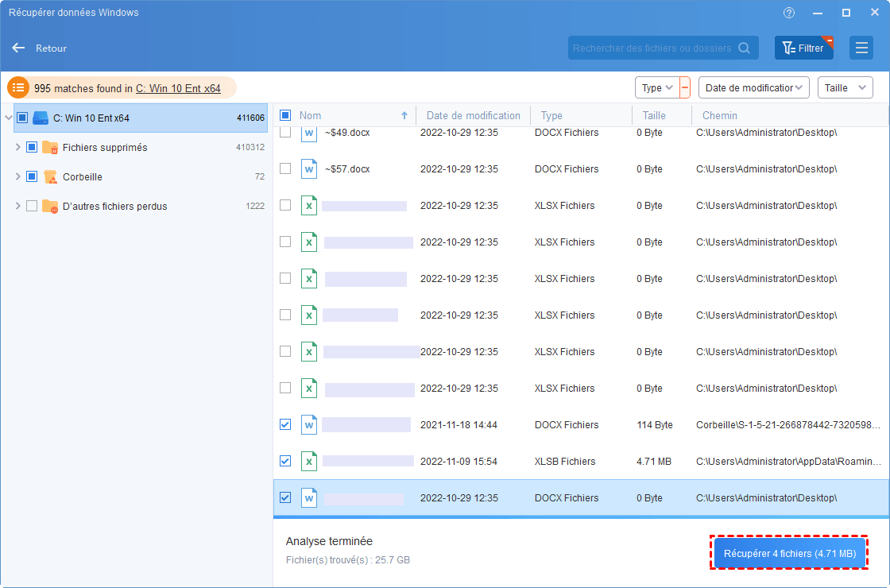Click the help question mark icon

click(789, 13)
